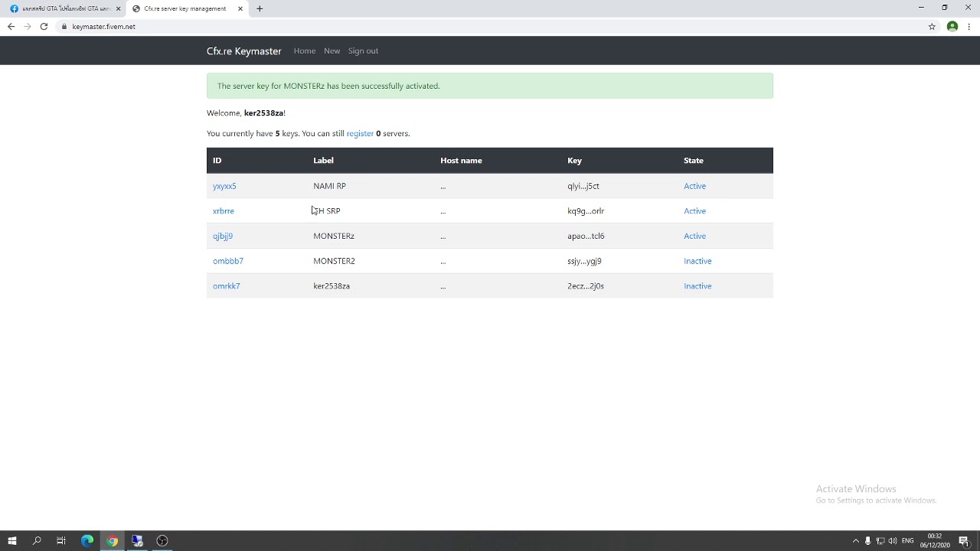Close the Cfx.re server key management tab
The height and width of the screenshot is (551, 980).
point(240,8)
